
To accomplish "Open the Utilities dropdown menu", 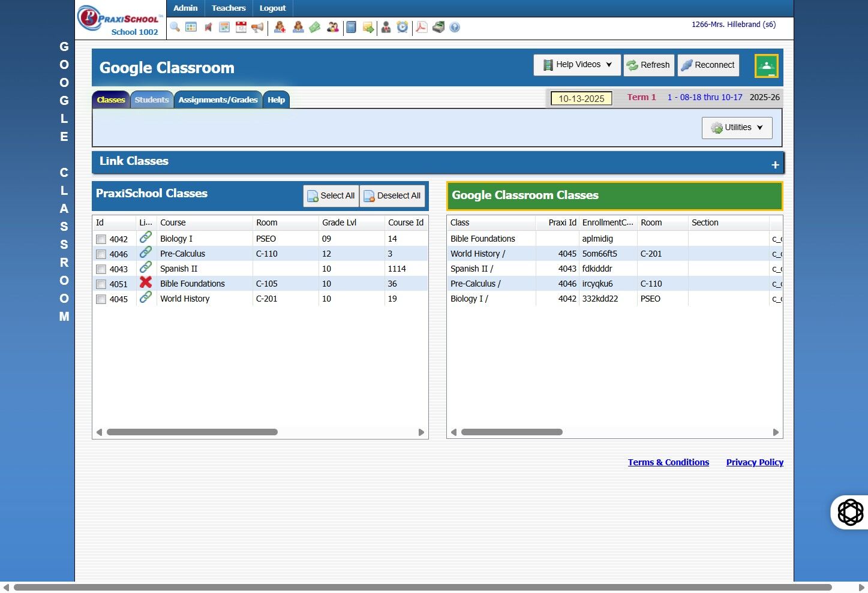I will 737,128.
